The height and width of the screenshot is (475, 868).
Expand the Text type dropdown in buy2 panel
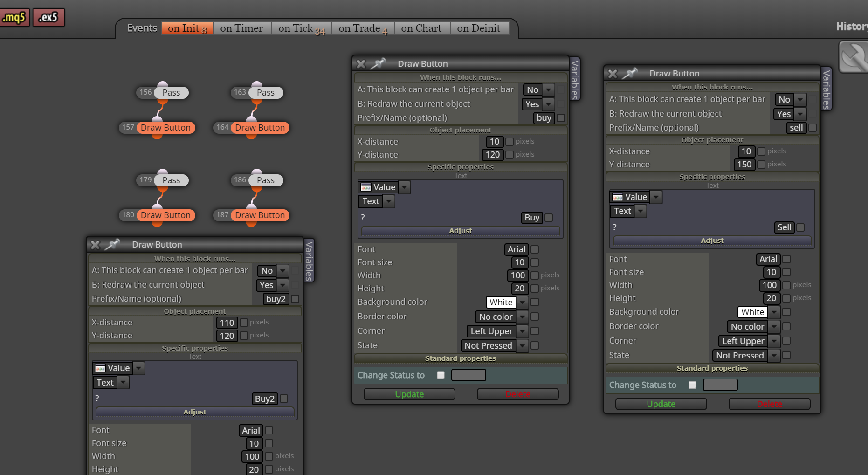pyautogui.click(x=111, y=383)
